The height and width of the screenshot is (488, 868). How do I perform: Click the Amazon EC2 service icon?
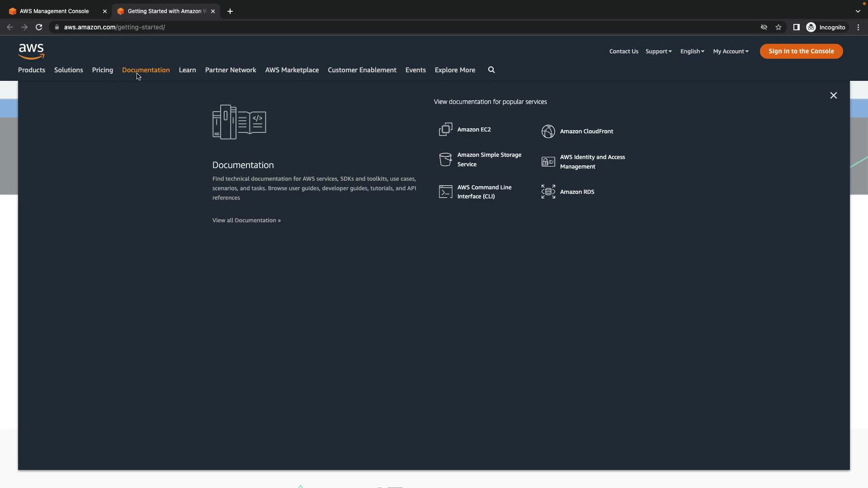pyautogui.click(x=445, y=129)
